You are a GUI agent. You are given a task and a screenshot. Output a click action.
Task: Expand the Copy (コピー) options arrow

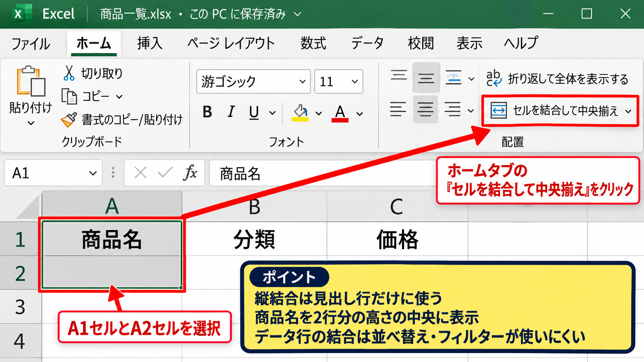pyautogui.click(x=119, y=97)
